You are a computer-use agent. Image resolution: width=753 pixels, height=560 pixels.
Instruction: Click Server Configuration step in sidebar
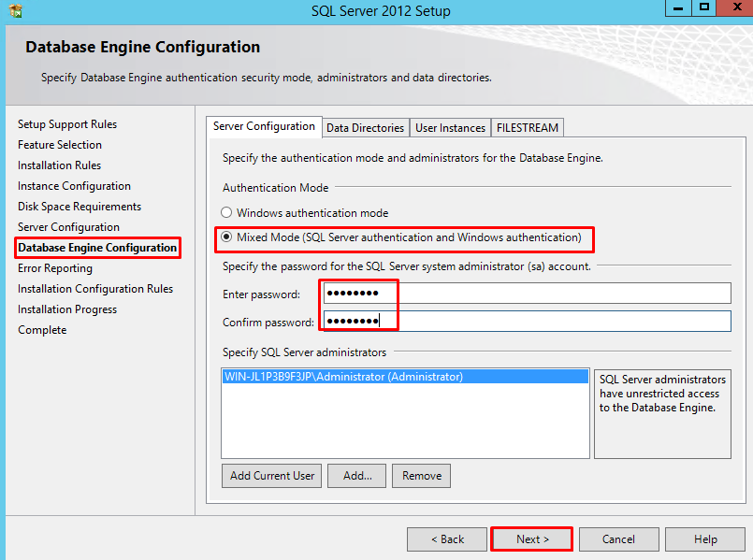(x=68, y=227)
